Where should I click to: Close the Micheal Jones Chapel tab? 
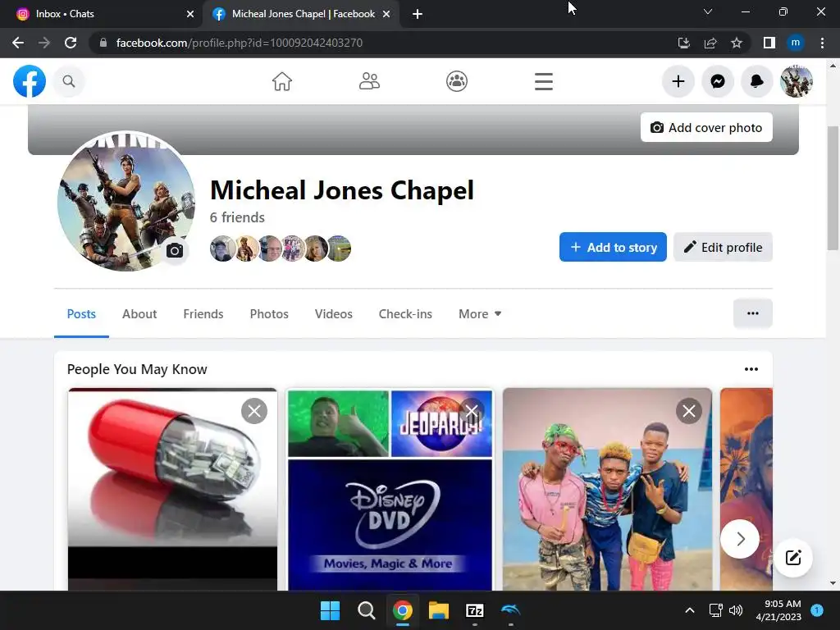click(x=386, y=14)
